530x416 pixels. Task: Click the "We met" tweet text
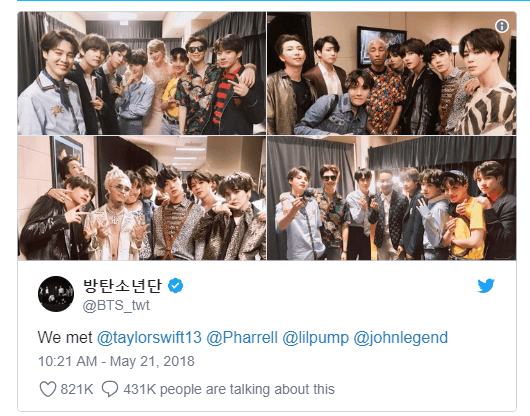65,338
